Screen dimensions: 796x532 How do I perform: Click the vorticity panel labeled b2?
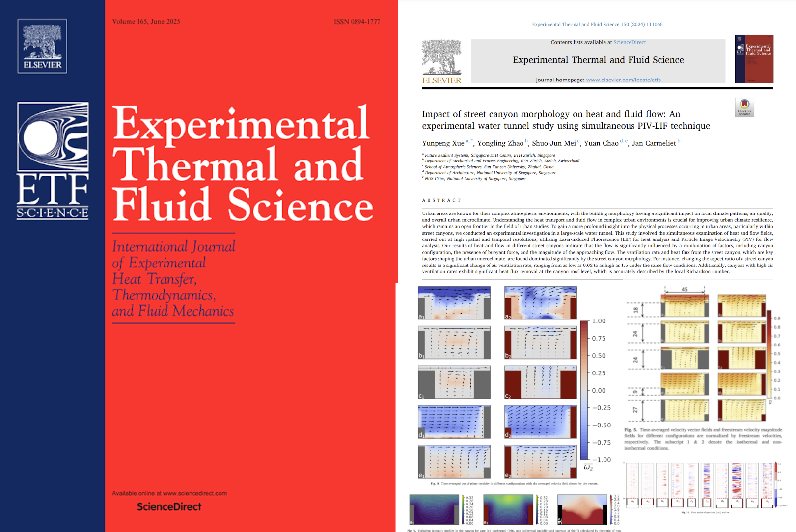click(x=541, y=343)
